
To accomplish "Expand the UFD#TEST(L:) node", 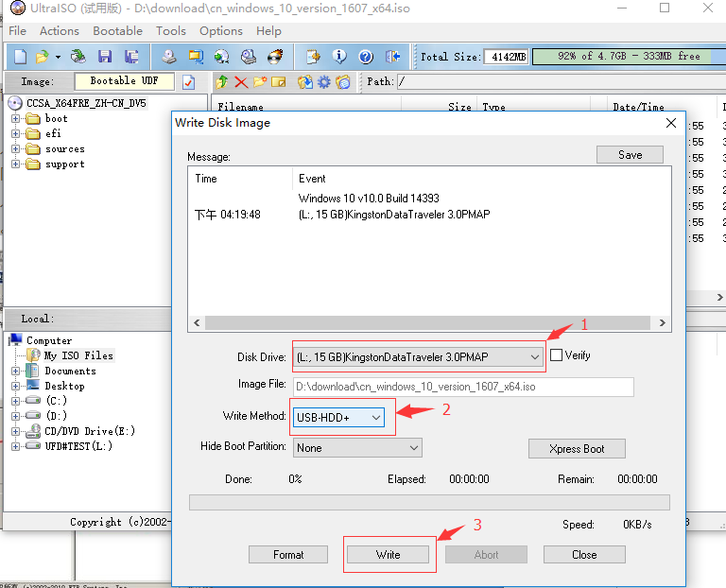I will pos(15,446).
